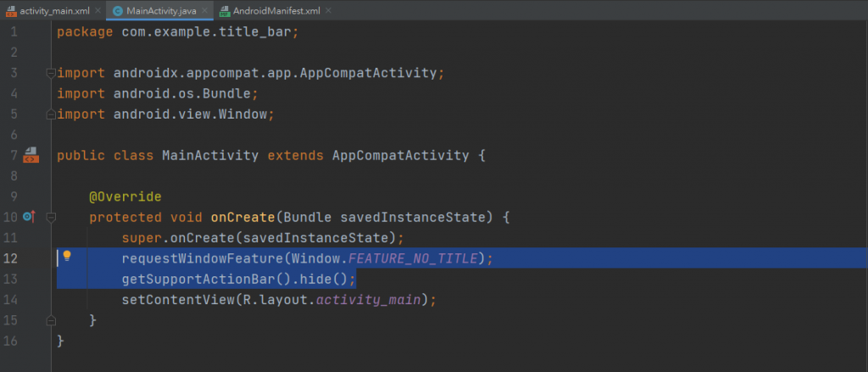Click the related XML file gutter icon on line 7
The width and height of the screenshot is (868, 372).
(x=31, y=156)
